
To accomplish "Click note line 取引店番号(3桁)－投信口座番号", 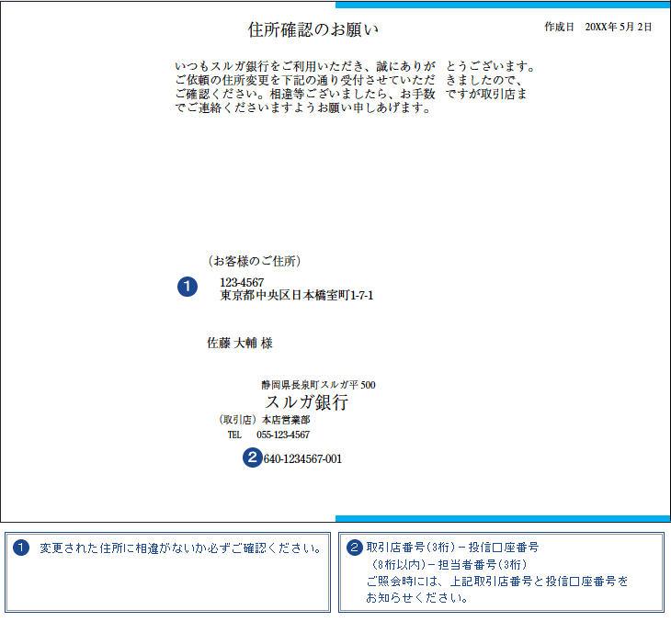I will coord(452,548).
